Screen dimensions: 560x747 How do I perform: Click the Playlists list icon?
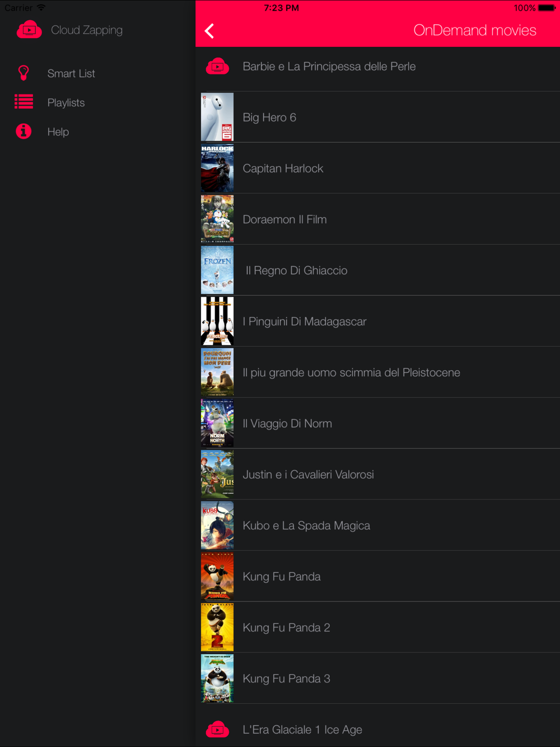[24, 102]
